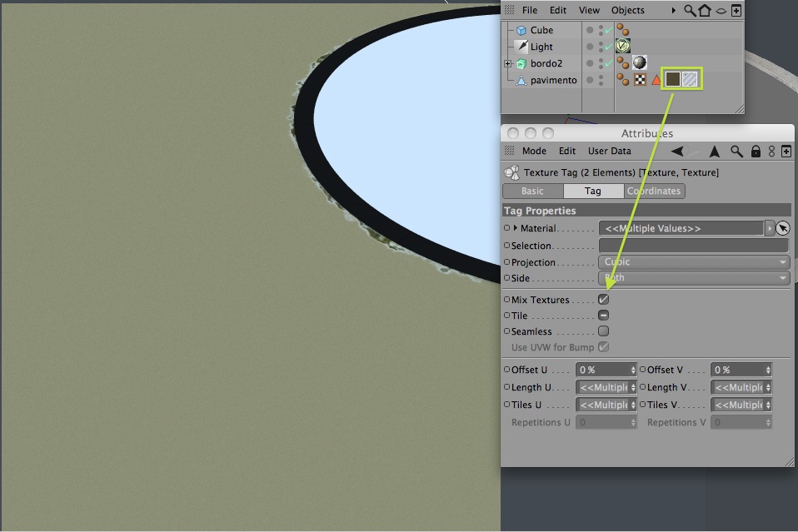Viewport: 798px width, 532px height.
Task: Expand the bordo2 object tree
Action: 507,63
